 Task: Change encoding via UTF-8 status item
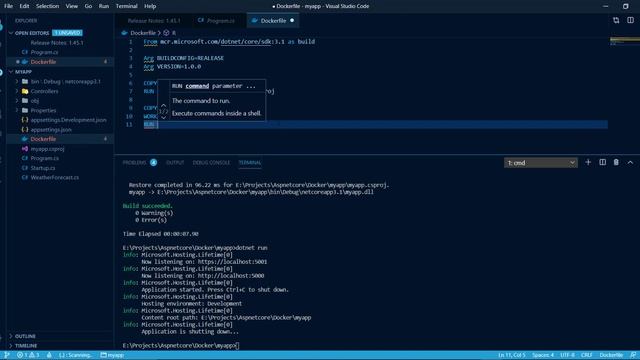pyautogui.click(x=567, y=355)
